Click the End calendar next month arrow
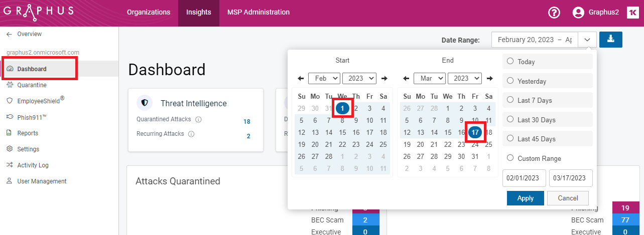 [490, 78]
